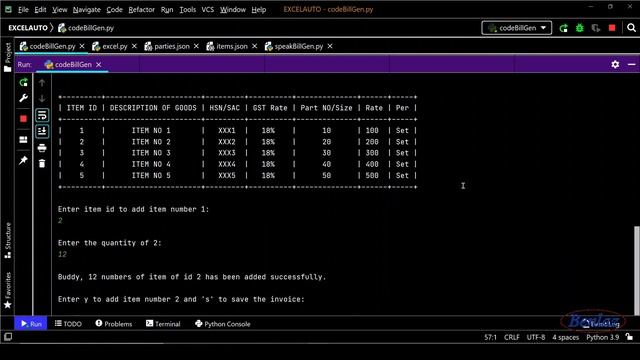Run codeBillGen from the top toolbar
This screenshot has height=360, width=640.
tap(564, 28)
